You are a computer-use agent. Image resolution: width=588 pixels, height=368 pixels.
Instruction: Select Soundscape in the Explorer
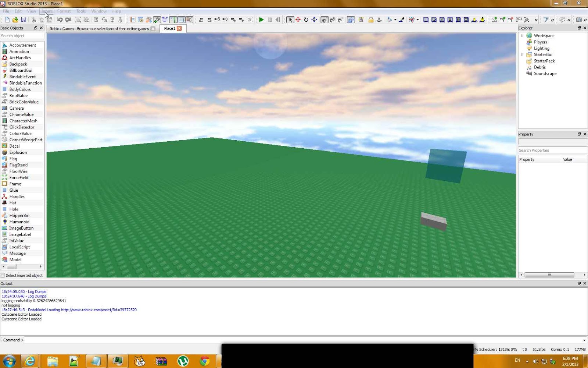click(545, 74)
